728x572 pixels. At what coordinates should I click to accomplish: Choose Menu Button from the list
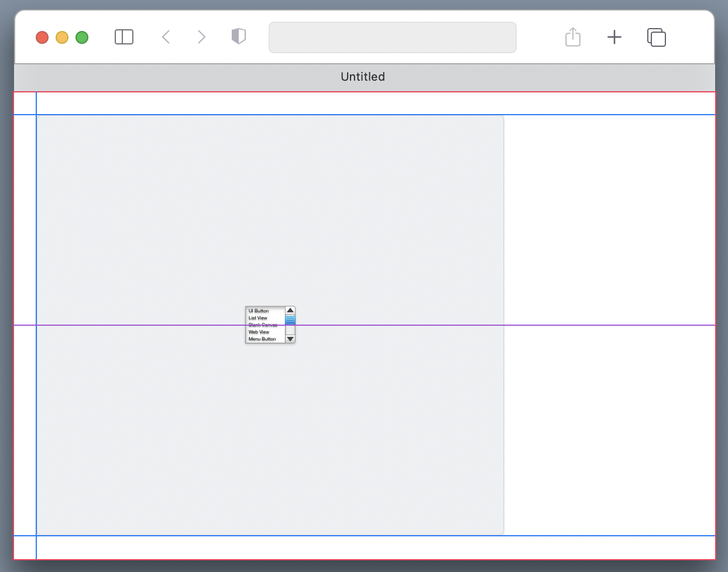point(262,339)
